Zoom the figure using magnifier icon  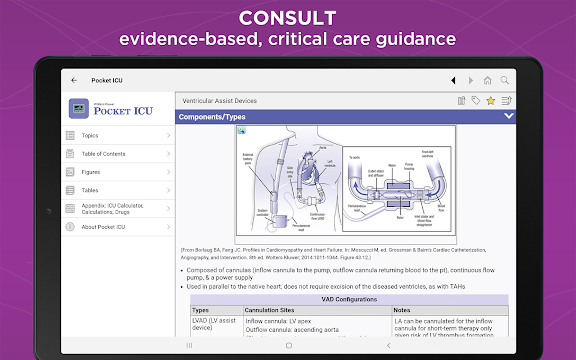[241, 130]
